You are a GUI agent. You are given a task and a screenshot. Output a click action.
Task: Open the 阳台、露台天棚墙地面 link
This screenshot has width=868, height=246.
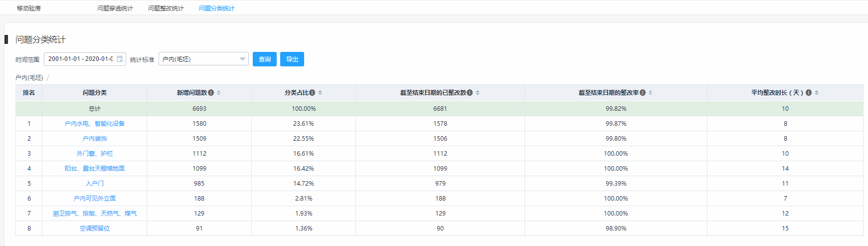tap(95, 169)
